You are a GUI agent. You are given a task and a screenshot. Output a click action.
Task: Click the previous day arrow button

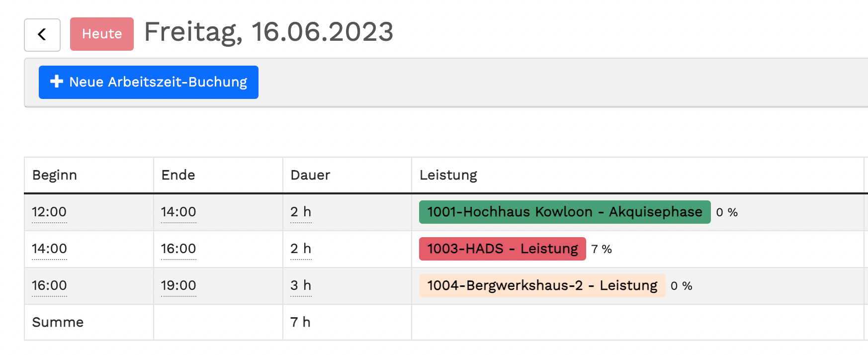point(42,35)
